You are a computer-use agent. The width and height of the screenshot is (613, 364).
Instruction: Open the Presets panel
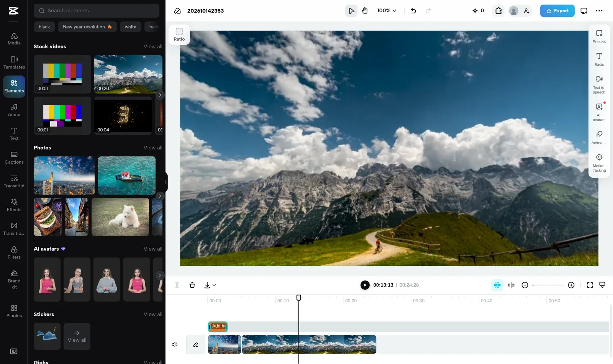[599, 36]
